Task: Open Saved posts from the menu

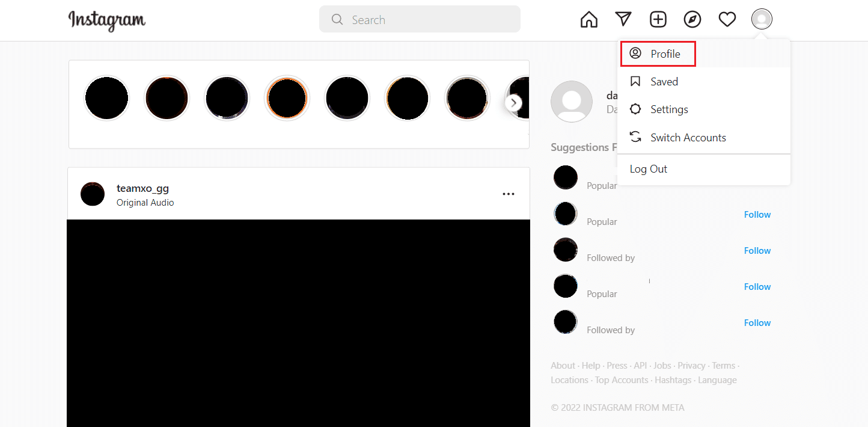Action: [664, 81]
